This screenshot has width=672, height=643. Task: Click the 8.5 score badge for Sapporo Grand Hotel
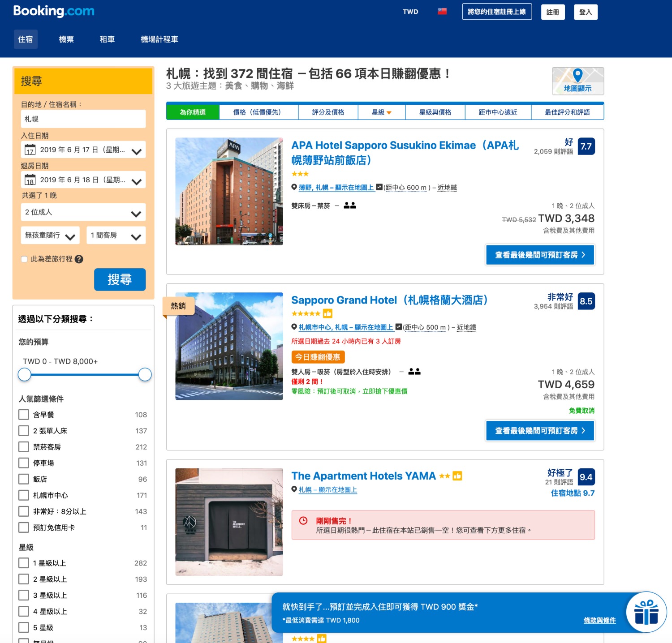point(586,301)
